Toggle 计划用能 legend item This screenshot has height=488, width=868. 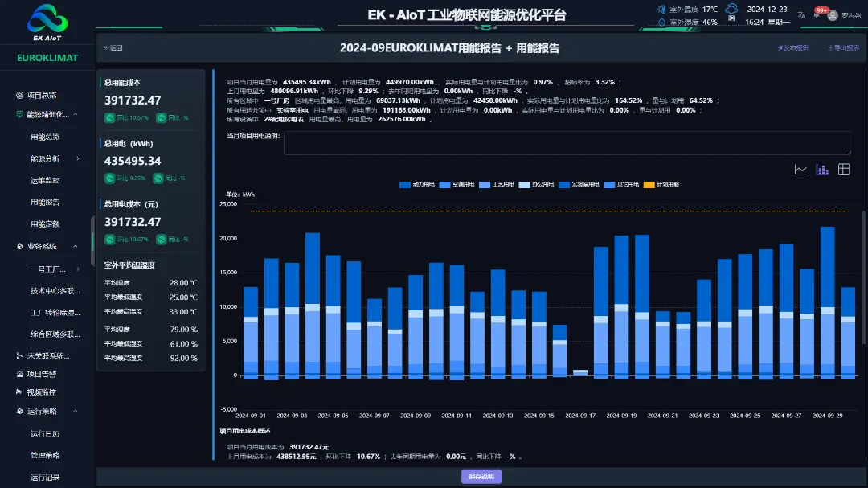point(659,185)
